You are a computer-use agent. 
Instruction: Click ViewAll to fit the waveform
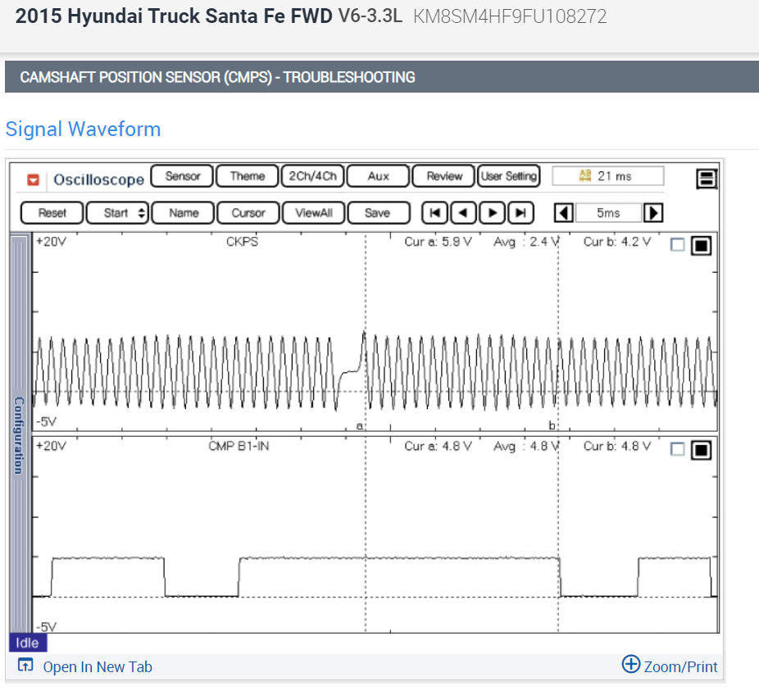[314, 213]
